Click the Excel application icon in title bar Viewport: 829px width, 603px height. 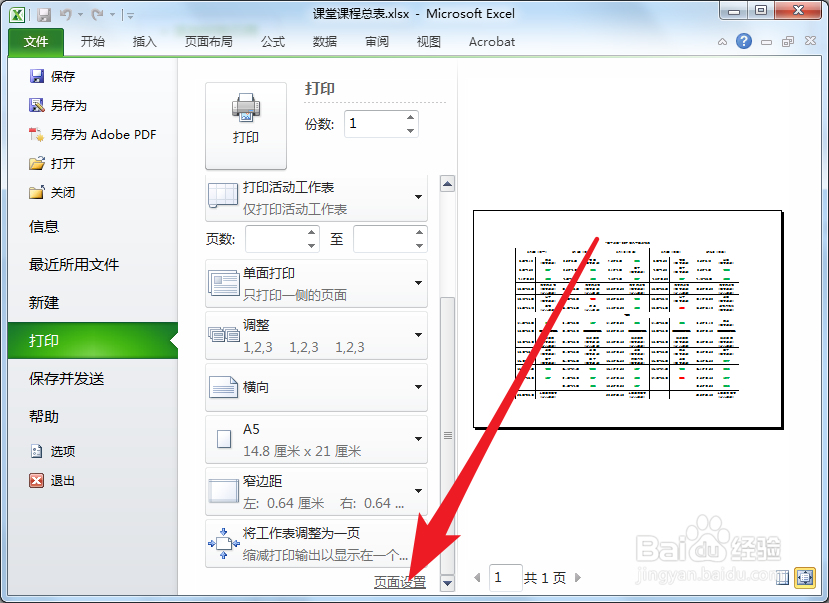[17, 14]
